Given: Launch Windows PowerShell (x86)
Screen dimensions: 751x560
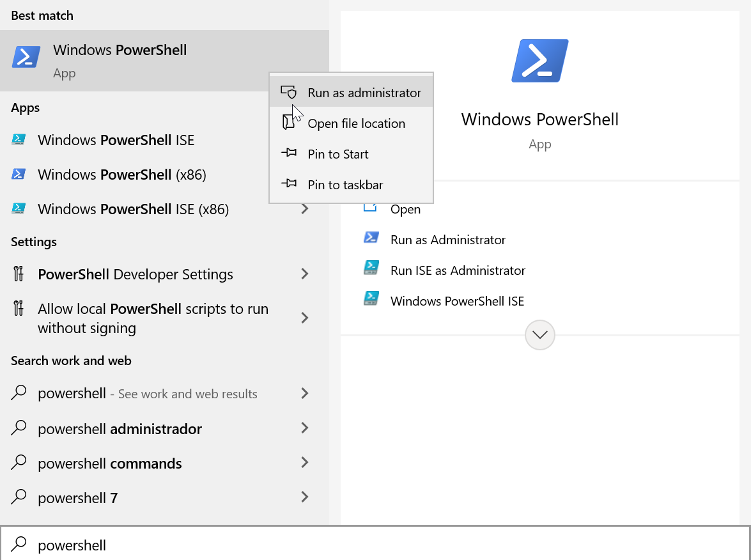Looking at the screenshot, I should tap(121, 174).
